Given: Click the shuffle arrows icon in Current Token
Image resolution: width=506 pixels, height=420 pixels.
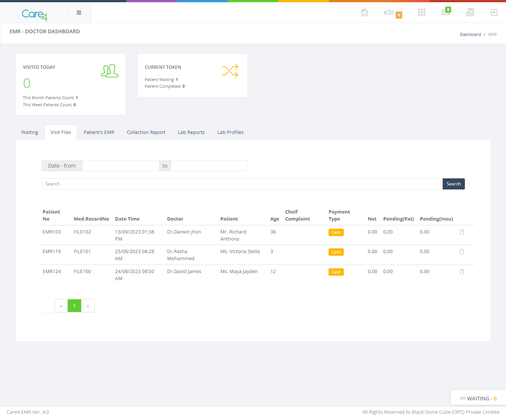Looking at the screenshot, I should click(x=230, y=71).
